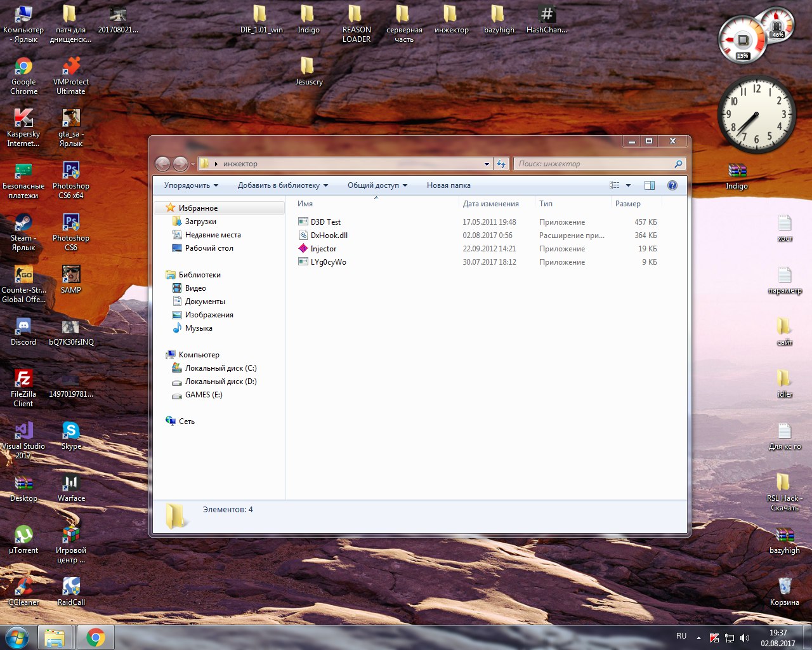Open the Google Chrome desktop shortcut
The height and width of the screenshot is (650, 812).
pos(23,67)
